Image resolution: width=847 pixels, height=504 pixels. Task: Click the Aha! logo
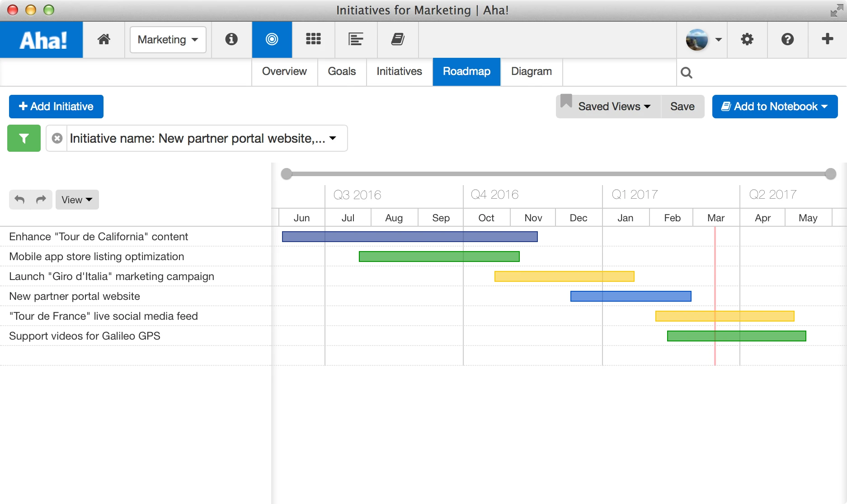42,40
